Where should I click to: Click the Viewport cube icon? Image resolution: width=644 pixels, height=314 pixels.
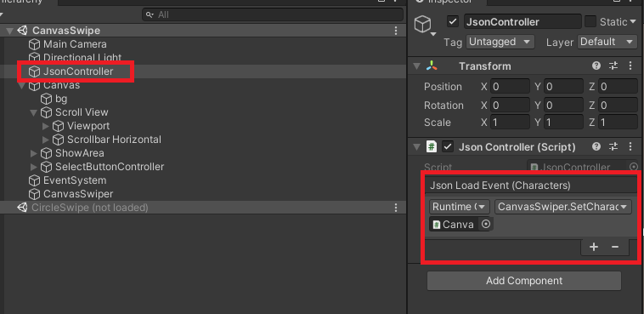(x=58, y=126)
